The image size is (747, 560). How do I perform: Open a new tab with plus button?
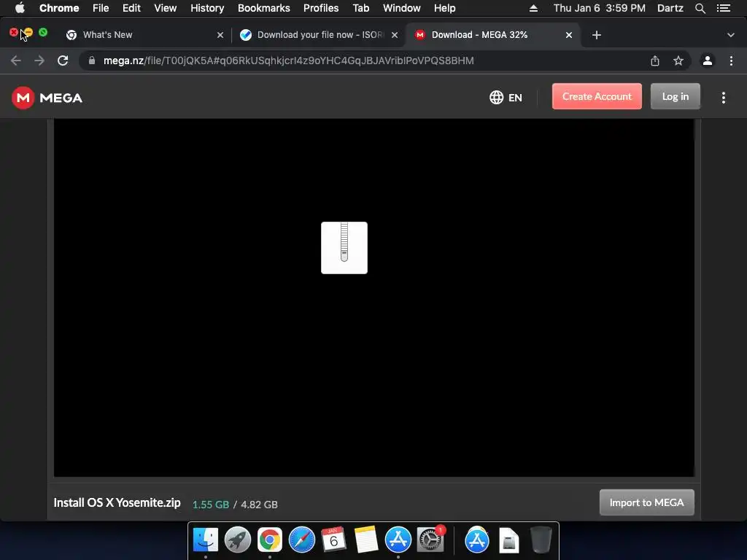pyautogui.click(x=597, y=35)
